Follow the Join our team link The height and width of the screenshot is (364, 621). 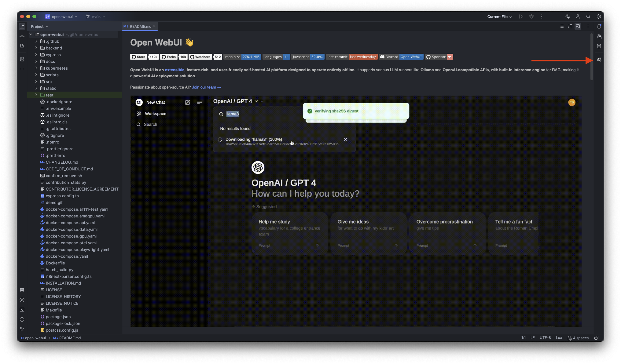point(206,87)
